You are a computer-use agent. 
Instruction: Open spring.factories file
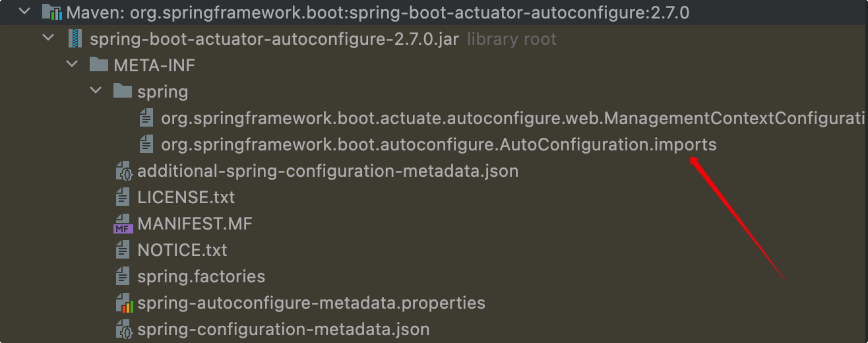[201, 276]
